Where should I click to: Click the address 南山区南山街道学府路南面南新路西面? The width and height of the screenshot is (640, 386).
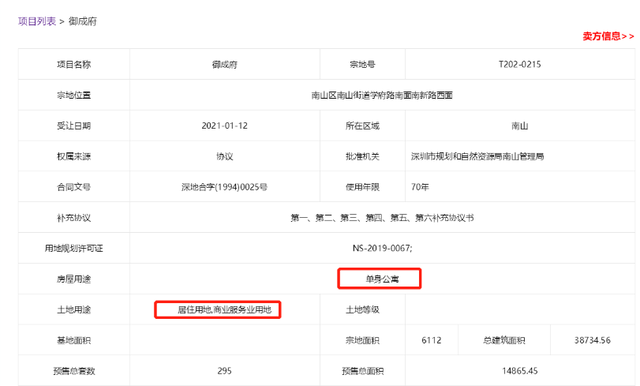(382, 95)
